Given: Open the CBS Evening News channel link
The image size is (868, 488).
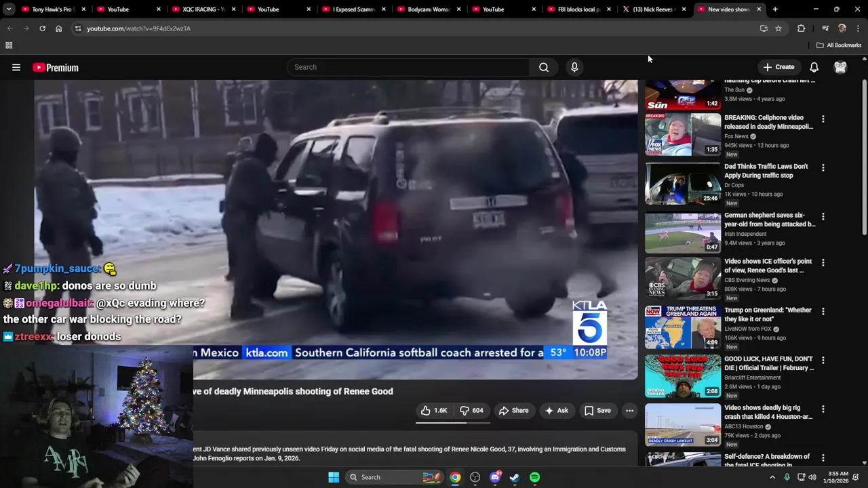Looking at the screenshot, I should (x=747, y=280).
